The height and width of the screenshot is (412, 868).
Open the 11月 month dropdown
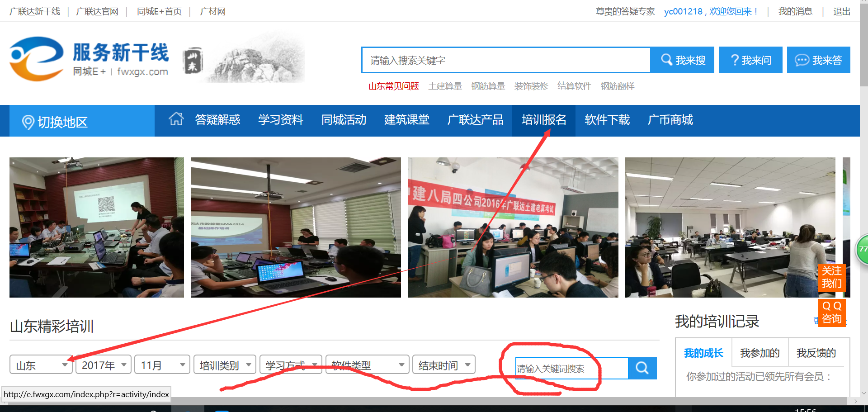click(x=162, y=365)
